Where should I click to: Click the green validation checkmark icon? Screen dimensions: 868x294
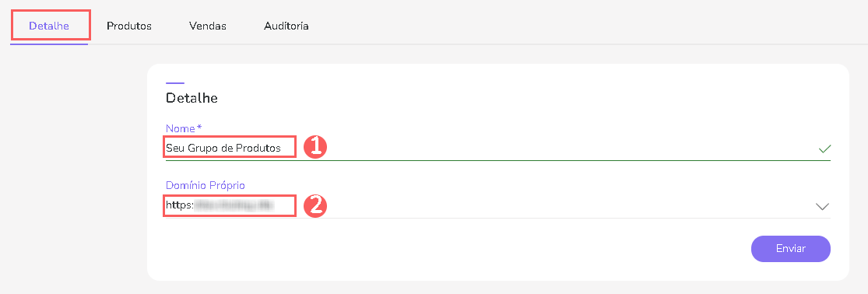click(824, 149)
